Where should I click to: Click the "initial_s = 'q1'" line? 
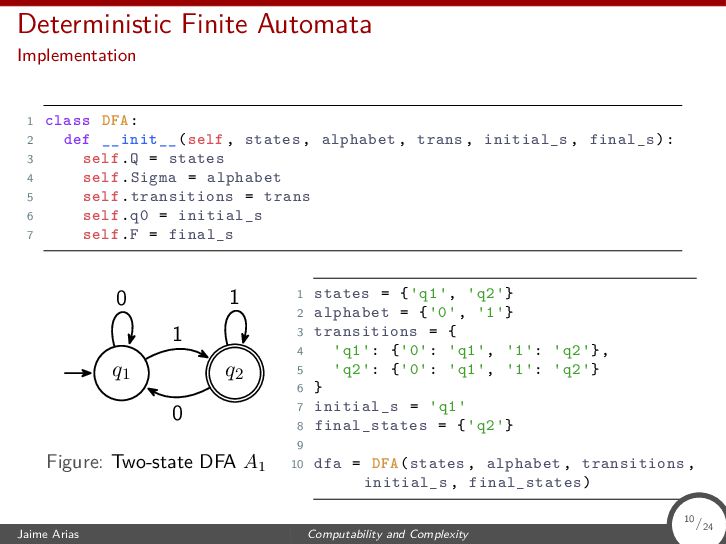click(x=390, y=407)
